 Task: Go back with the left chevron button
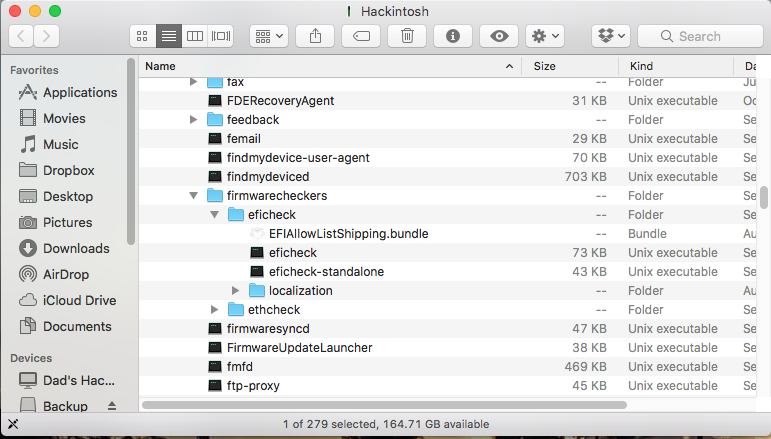click(21, 36)
